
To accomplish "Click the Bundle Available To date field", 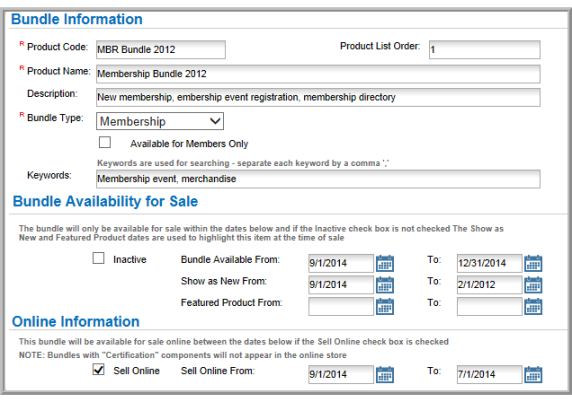I will tap(489, 263).
